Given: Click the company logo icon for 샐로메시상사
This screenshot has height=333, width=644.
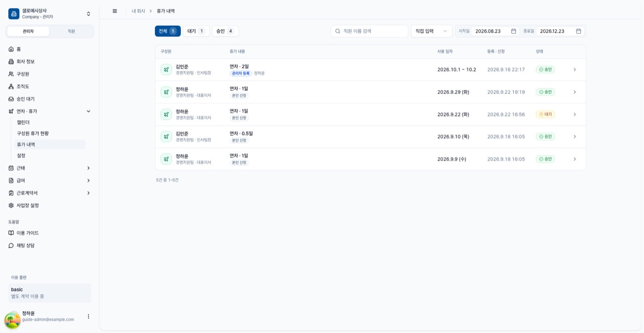Looking at the screenshot, I should coord(14,14).
